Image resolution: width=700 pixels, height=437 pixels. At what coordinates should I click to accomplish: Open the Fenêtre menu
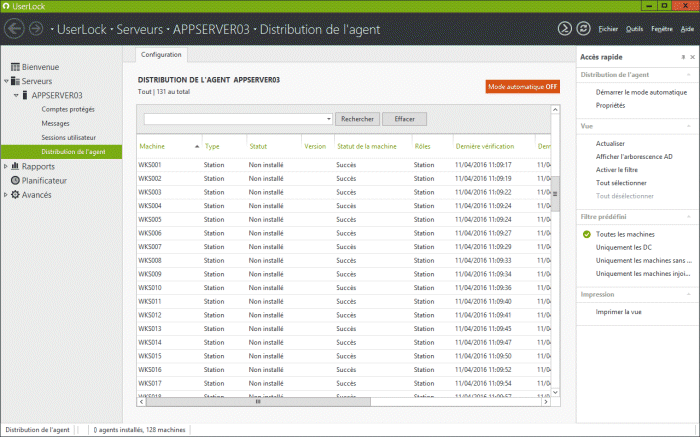662,29
